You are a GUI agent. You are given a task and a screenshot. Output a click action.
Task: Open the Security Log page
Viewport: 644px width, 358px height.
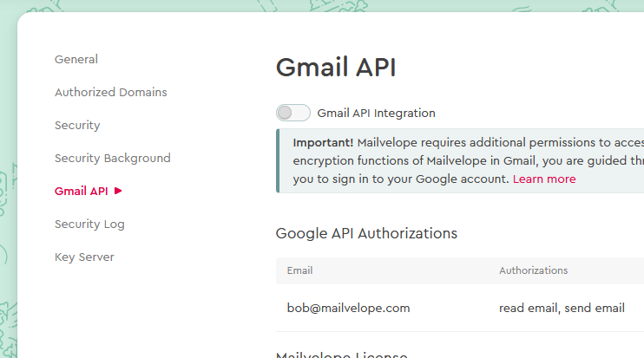[x=89, y=225]
